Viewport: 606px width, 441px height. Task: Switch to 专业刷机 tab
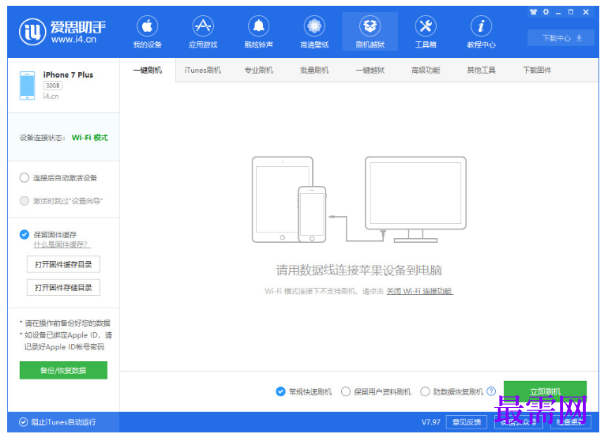[259, 70]
